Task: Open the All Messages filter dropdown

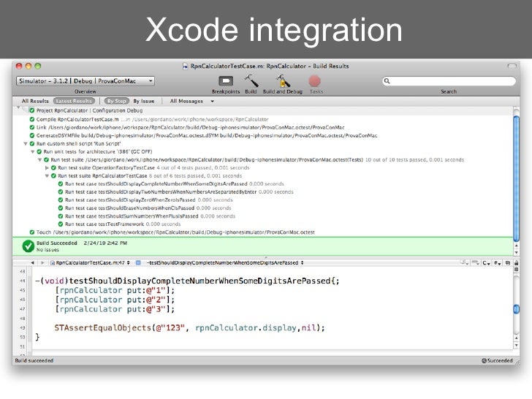Action: (x=192, y=101)
